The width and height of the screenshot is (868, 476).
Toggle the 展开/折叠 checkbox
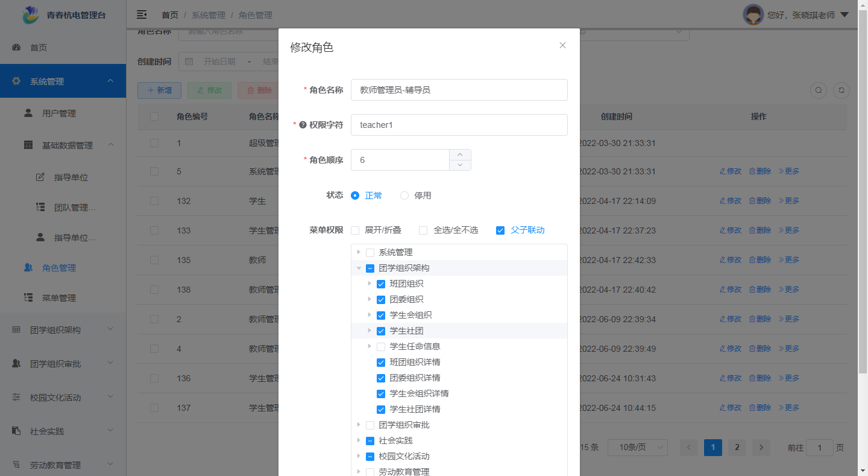pyautogui.click(x=355, y=230)
